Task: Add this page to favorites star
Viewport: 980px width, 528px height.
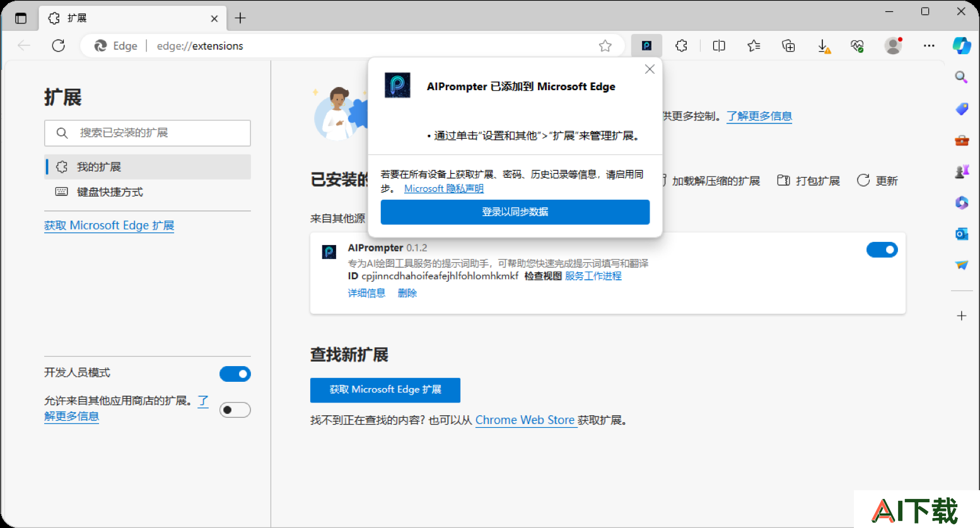Action: coord(605,45)
